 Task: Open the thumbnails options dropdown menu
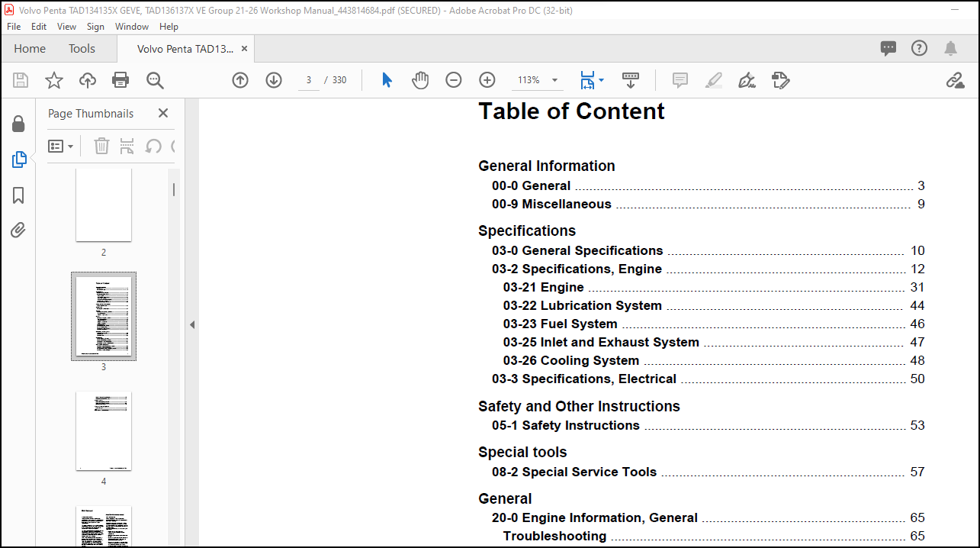point(61,146)
